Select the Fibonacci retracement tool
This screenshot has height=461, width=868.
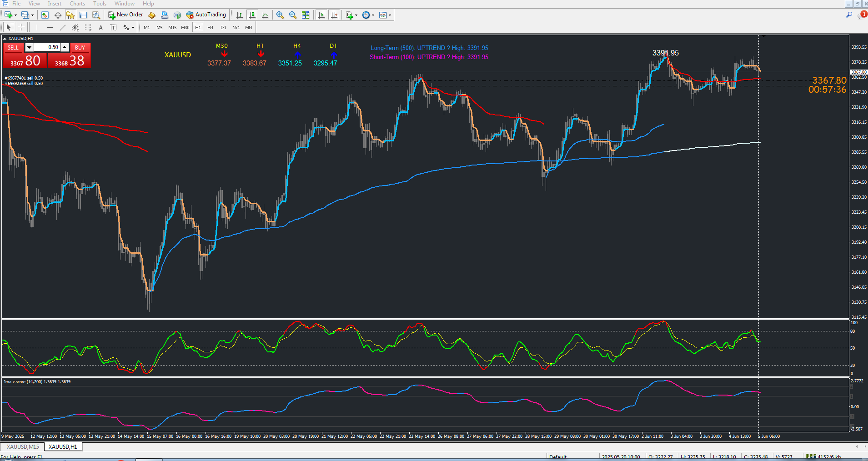point(88,27)
